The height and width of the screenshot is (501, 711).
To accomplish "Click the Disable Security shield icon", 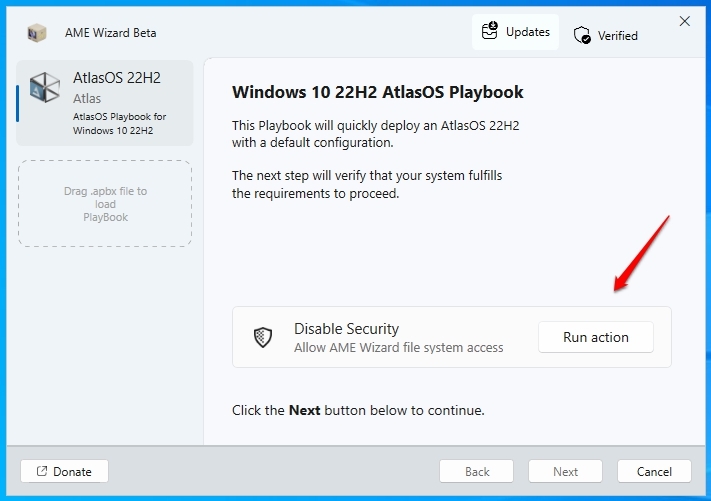I will tap(263, 337).
